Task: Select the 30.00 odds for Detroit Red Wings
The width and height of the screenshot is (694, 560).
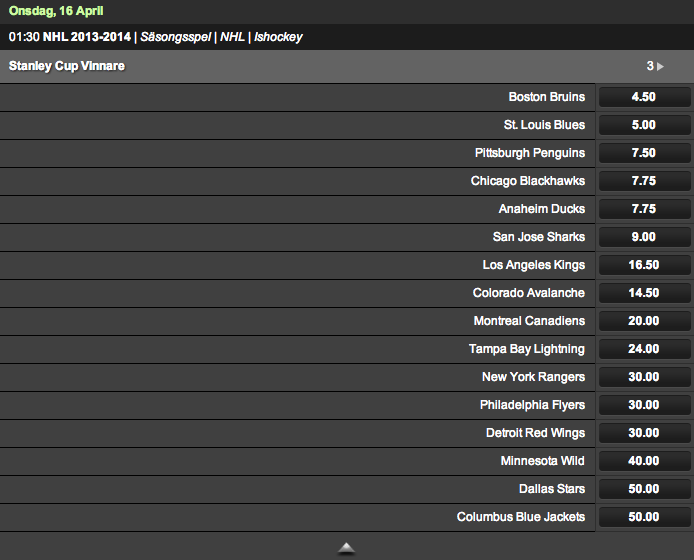Action: [644, 433]
